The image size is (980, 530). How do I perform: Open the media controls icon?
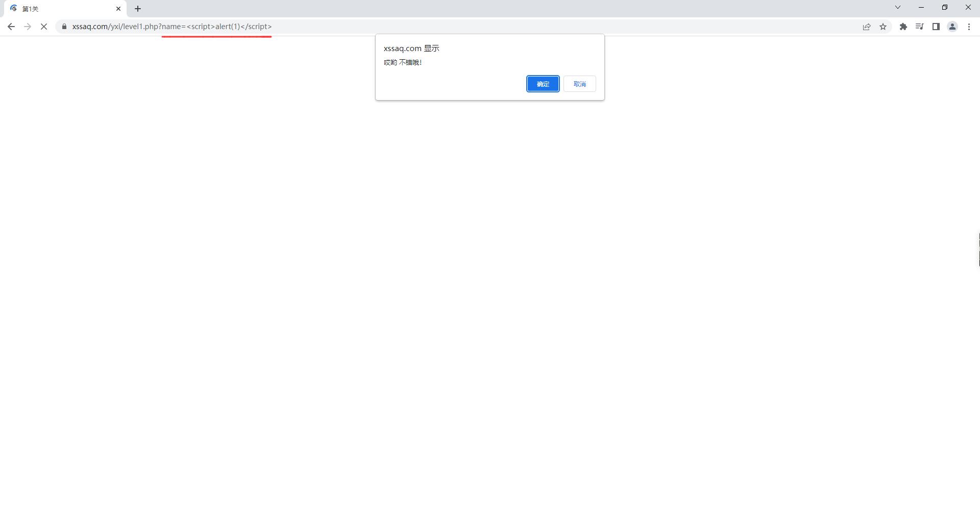(920, 27)
